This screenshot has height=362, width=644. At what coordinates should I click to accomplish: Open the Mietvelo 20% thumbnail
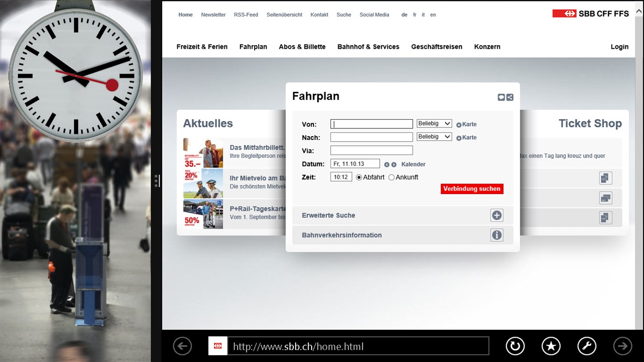pyautogui.click(x=203, y=184)
